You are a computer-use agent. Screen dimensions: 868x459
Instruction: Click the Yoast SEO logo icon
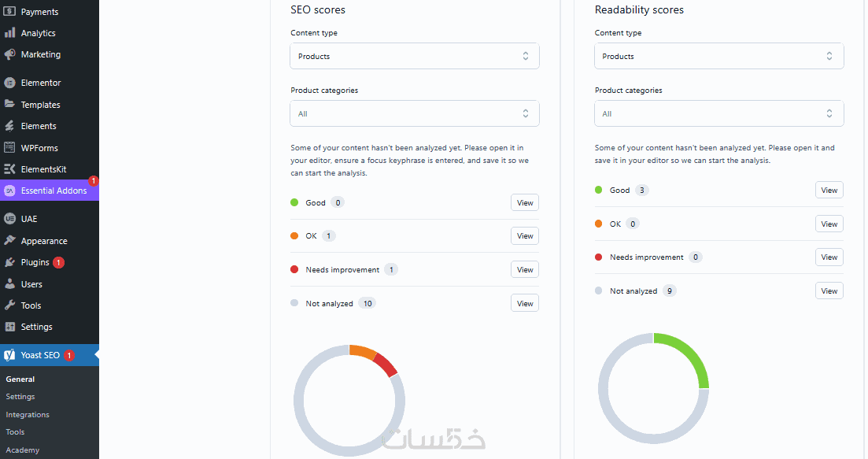(x=10, y=355)
